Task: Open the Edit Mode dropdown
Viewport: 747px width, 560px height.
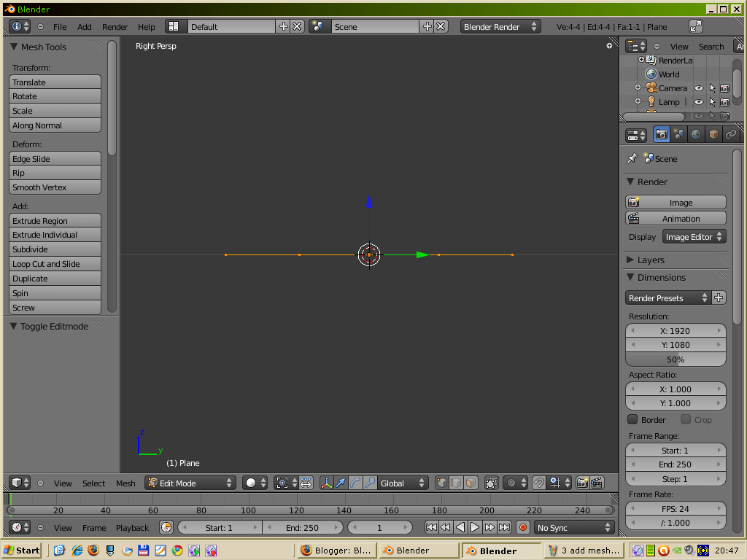Action: [x=191, y=483]
